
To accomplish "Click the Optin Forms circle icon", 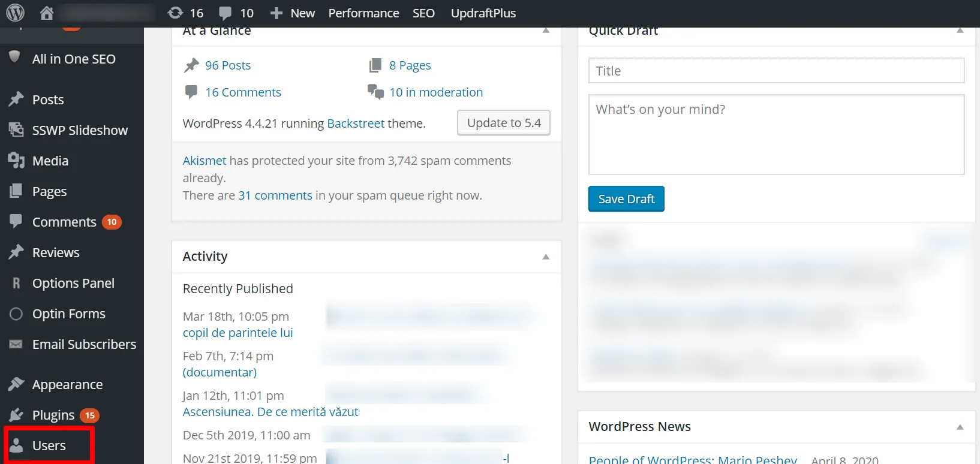I will pyautogui.click(x=16, y=314).
